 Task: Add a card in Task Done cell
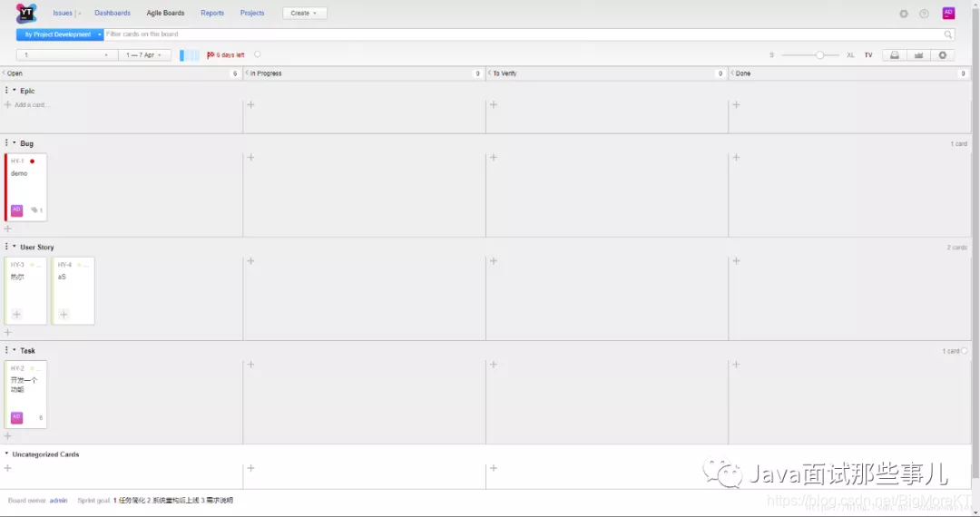(x=736, y=365)
